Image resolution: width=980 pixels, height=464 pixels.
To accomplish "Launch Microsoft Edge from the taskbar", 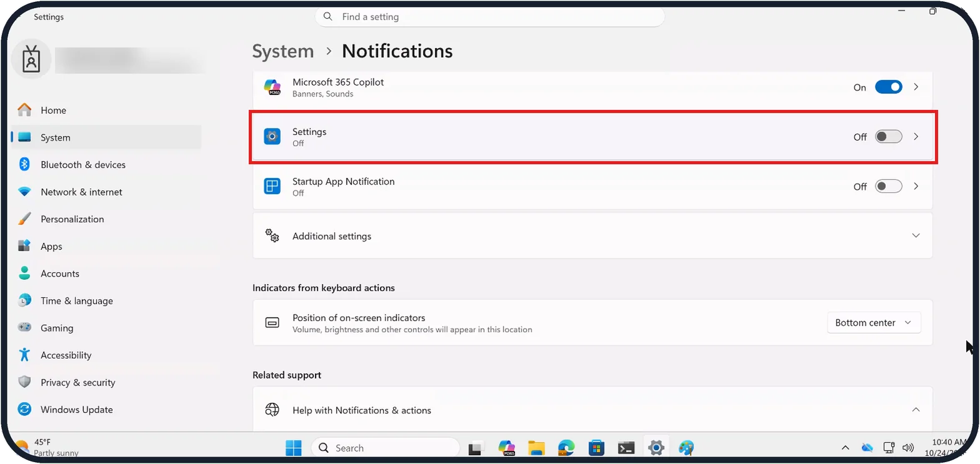I will (x=566, y=448).
